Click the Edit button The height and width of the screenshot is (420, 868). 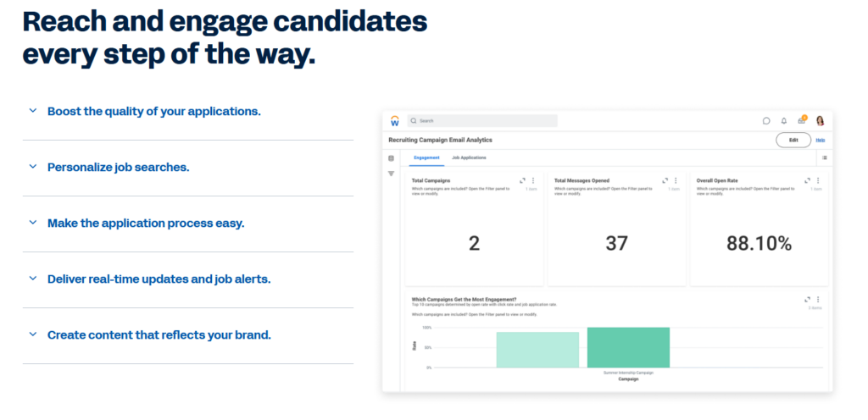793,141
